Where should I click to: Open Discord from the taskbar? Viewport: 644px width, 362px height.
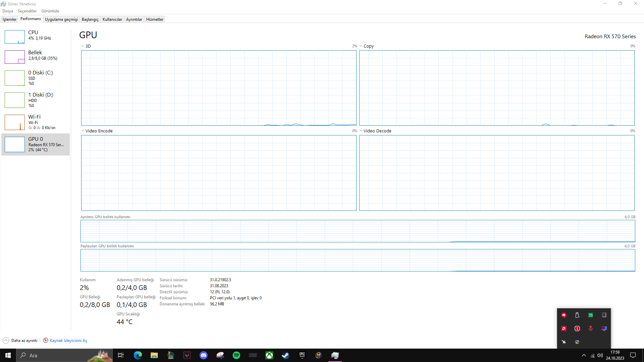click(204, 355)
